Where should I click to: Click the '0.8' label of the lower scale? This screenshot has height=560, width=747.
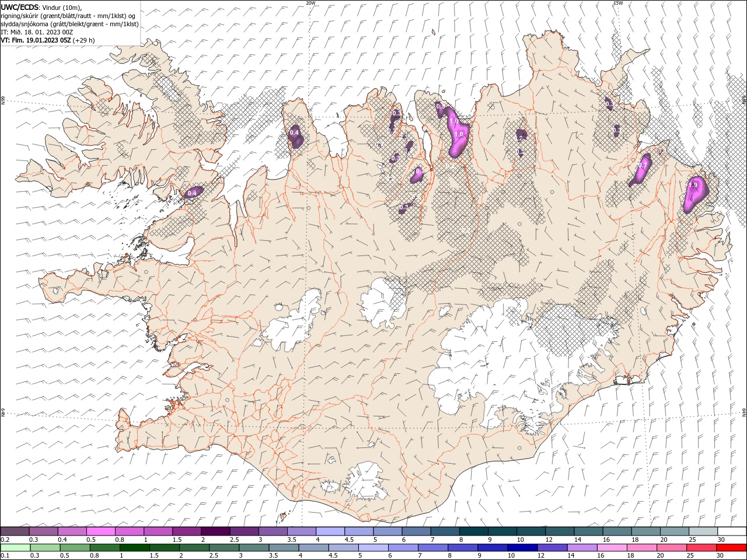(95, 556)
